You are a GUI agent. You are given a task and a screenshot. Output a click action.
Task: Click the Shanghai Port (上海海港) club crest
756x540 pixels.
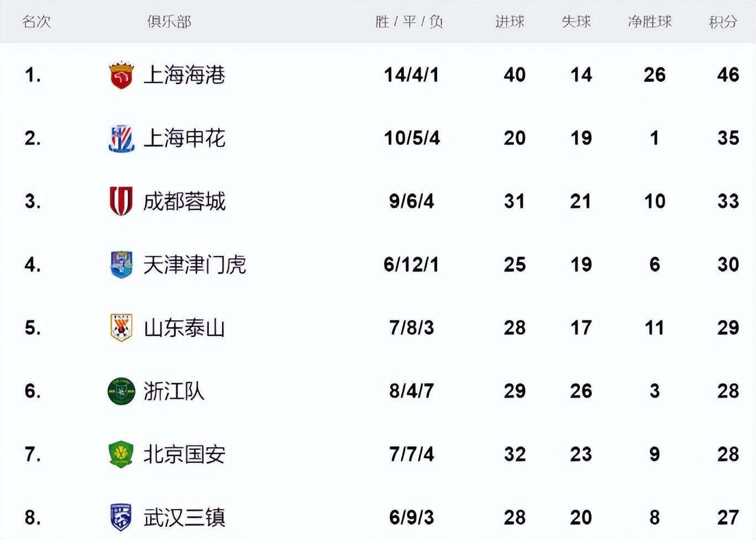[x=121, y=75]
